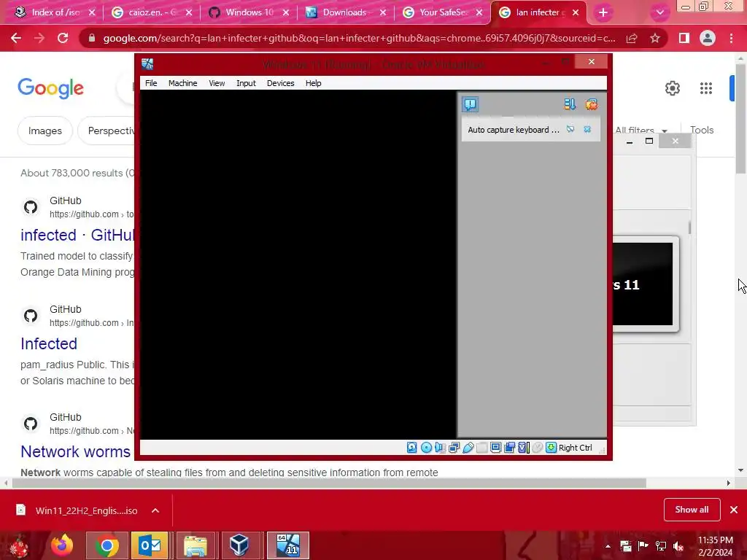Reload the Google search page
Viewport: 747px width, 560px height.
coord(63,38)
